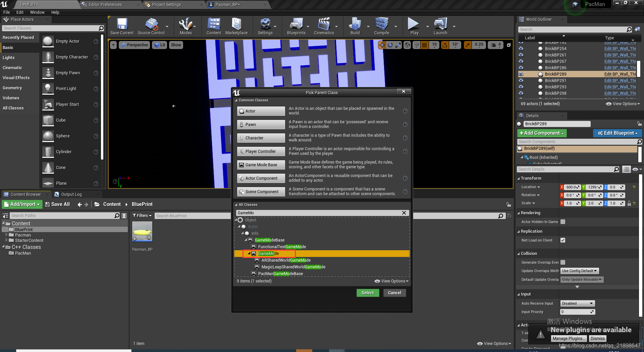Toggle visibility of BrickBP261
Screen dimensions: 644x352
click(521, 55)
